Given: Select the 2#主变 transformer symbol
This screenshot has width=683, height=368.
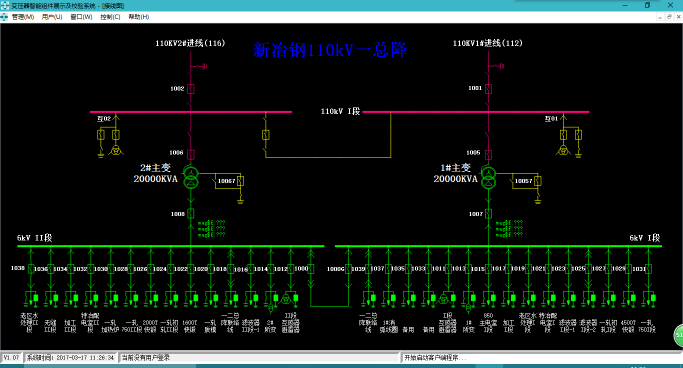Looking at the screenshot, I should pyautogui.click(x=191, y=177).
